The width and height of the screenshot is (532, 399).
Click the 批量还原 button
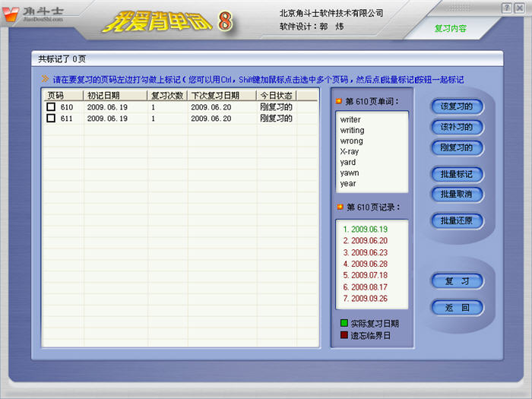457,221
